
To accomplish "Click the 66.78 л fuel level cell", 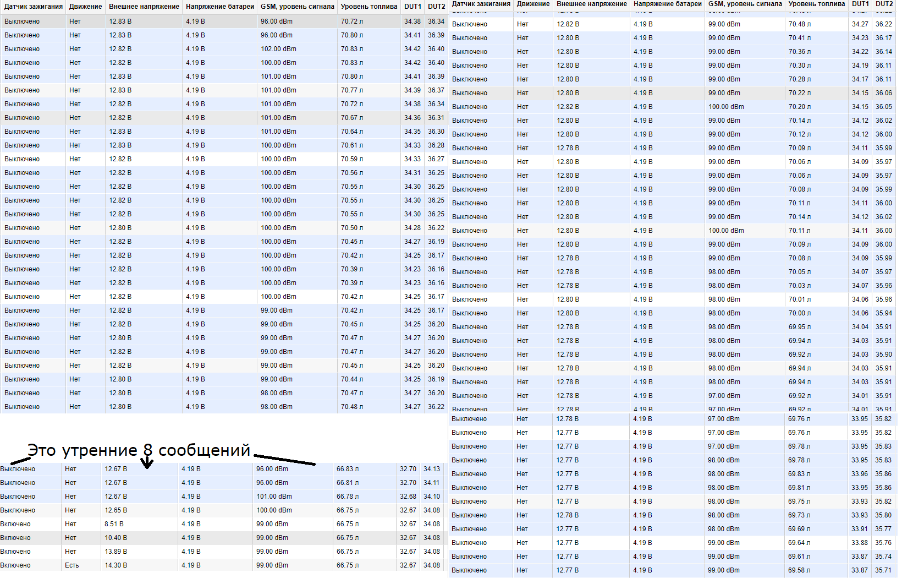I will (348, 497).
